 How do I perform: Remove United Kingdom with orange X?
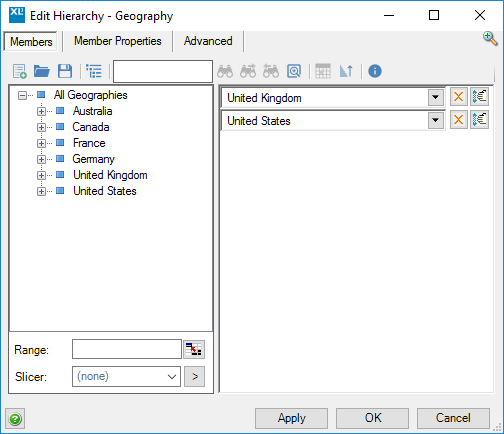(x=459, y=97)
